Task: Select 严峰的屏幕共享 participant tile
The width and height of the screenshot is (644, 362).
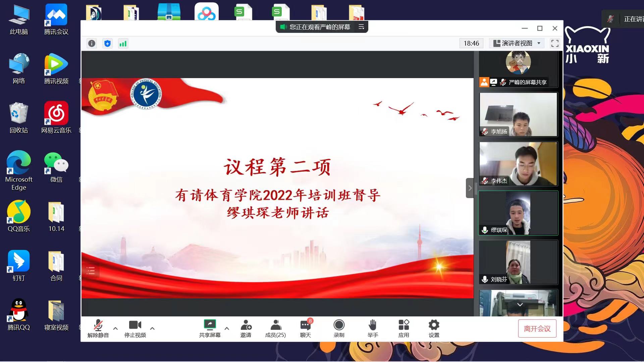Action: (518, 69)
